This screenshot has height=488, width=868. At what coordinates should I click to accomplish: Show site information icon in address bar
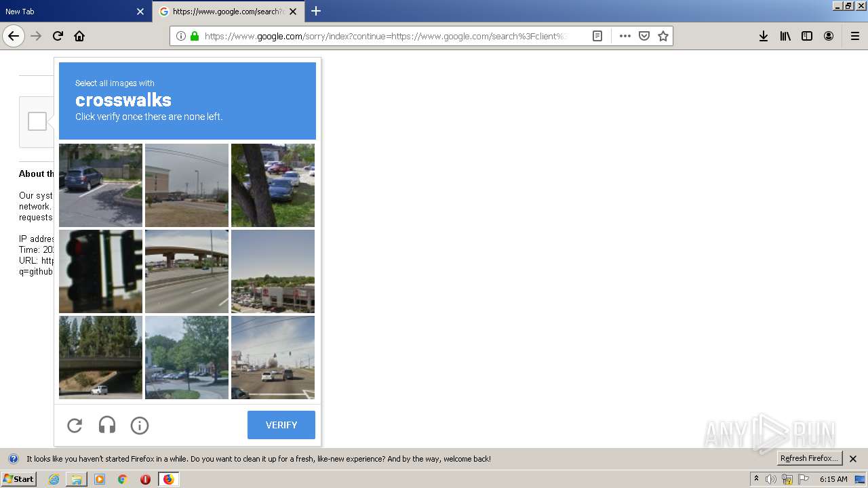pyautogui.click(x=181, y=36)
